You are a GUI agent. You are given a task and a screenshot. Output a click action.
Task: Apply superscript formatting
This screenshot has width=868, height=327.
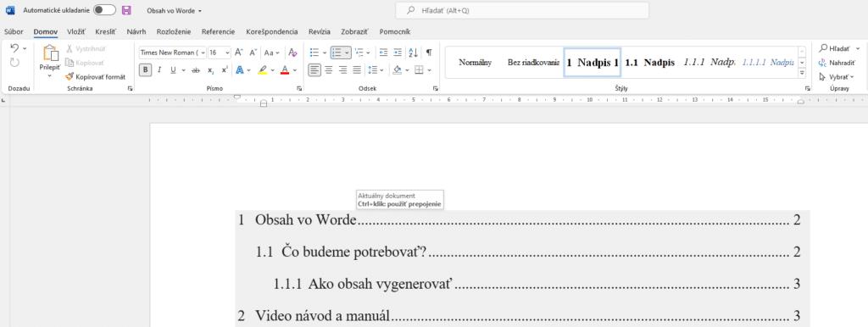point(224,70)
